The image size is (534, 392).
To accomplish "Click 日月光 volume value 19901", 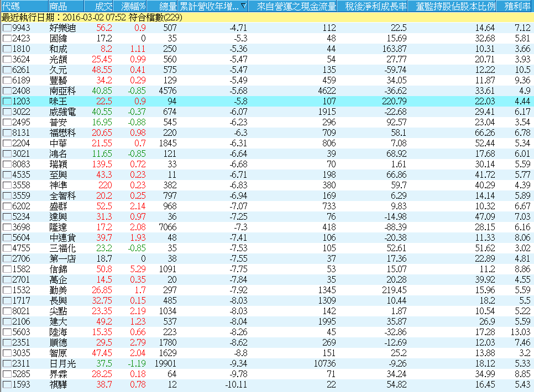I will click(165, 364).
